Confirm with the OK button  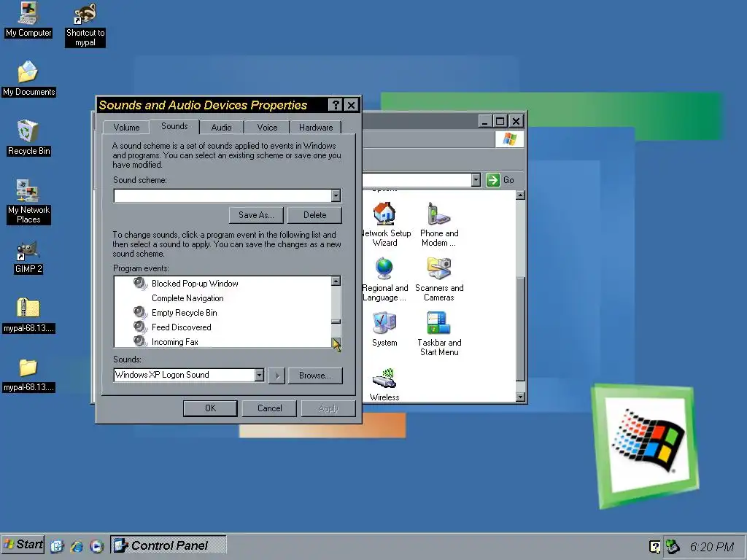point(210,408)
